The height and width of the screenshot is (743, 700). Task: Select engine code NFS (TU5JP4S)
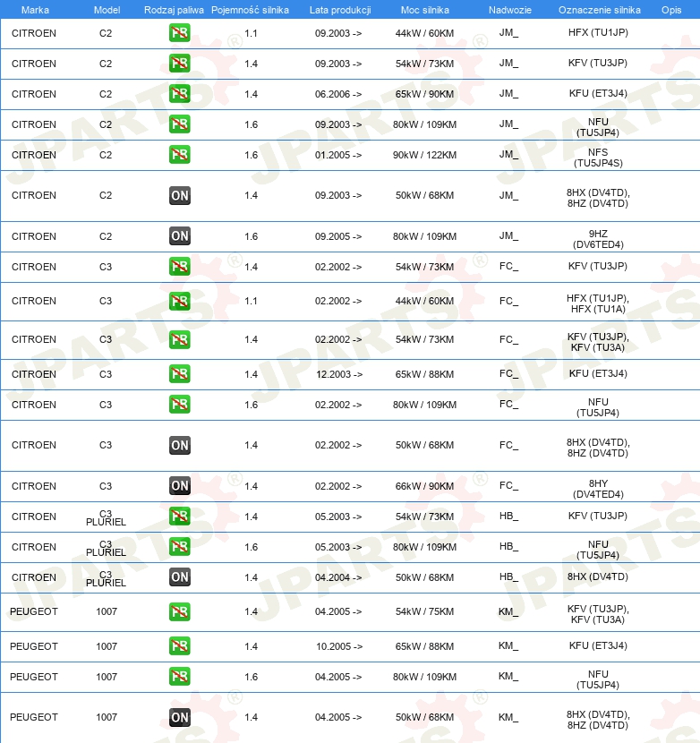[x=598, y=158]
